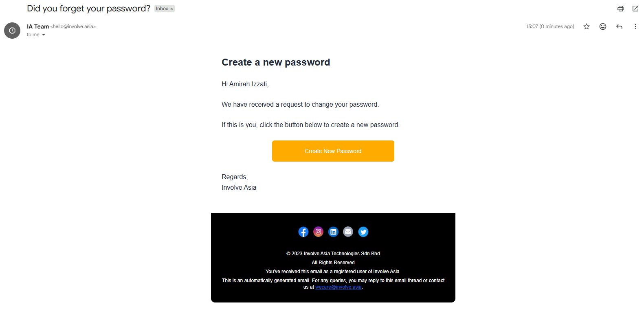This screenshot has width=644, height=309.
Task: Reply using the arrow icon
Action: tap(619, 26)
